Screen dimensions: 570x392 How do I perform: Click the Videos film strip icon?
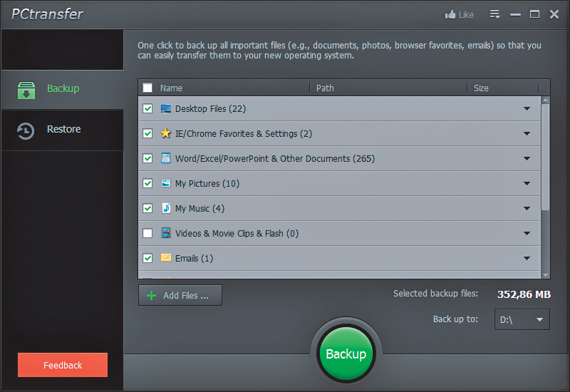click(x=166, y=233)
